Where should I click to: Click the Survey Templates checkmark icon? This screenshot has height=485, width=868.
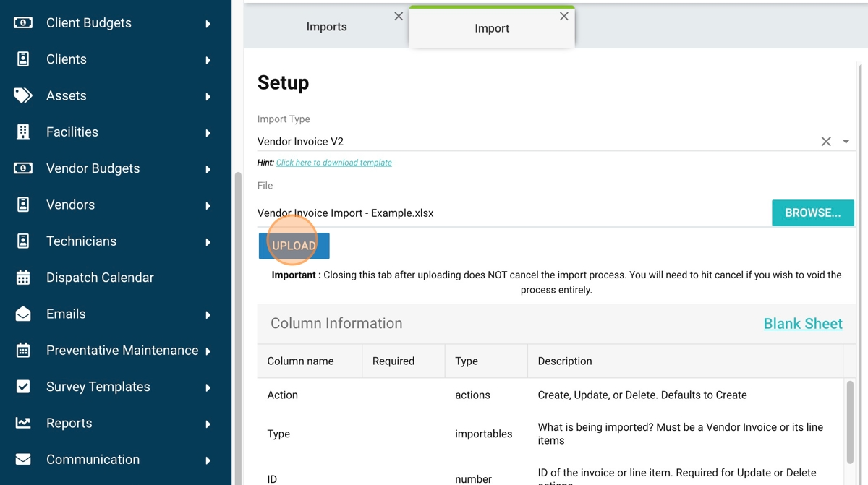click(x=23, y=387)
